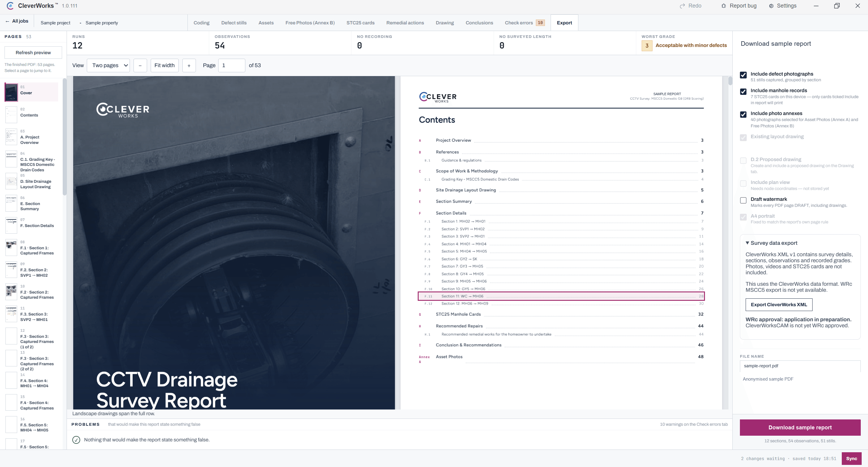This screenshot has height=467, width=868.
Task: Click Sample project breadcrumb
Action: pyautogui.click(x=55, y=23)
